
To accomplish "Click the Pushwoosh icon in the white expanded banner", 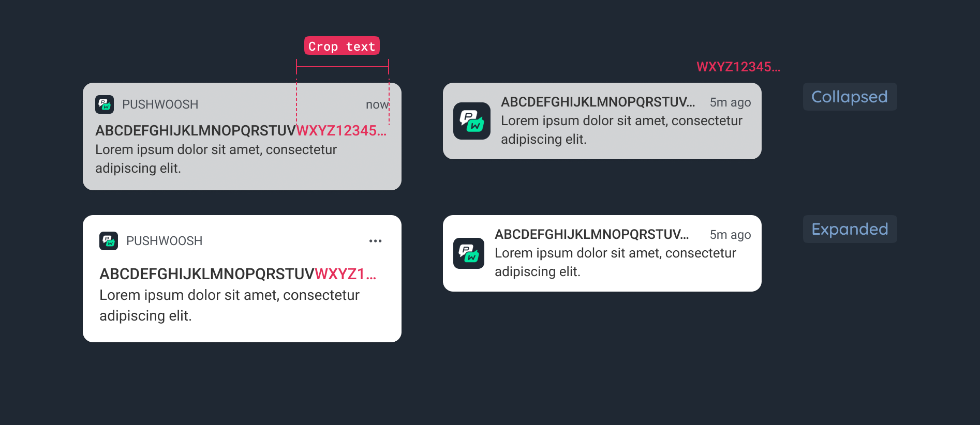I will (x=469, y=253).
